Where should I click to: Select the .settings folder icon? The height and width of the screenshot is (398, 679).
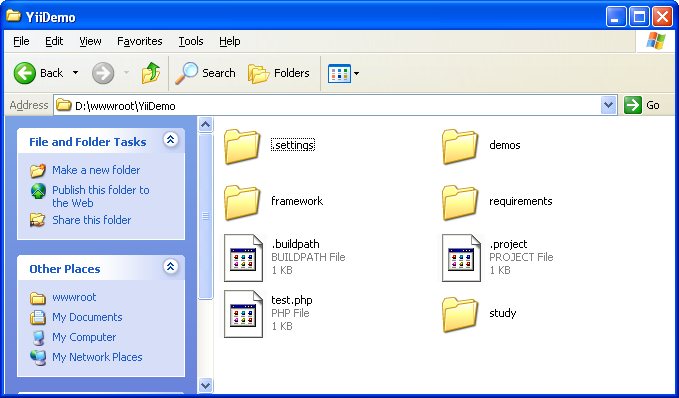pyautogui.click(x=242, y=146)
